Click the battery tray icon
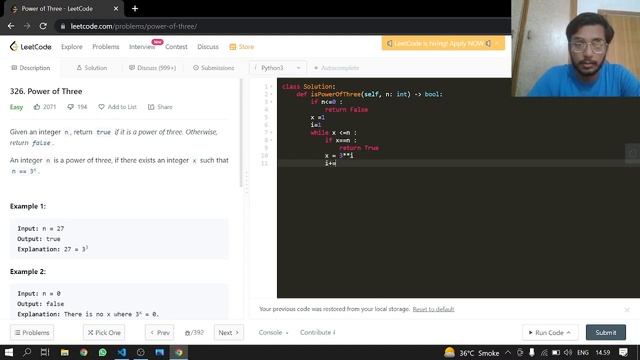The height and width of the screenshot is (360, 640). (x=556, y=353)
